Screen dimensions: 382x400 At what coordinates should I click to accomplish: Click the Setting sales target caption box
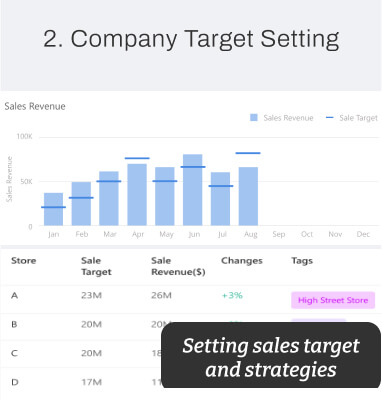(271, 355)
